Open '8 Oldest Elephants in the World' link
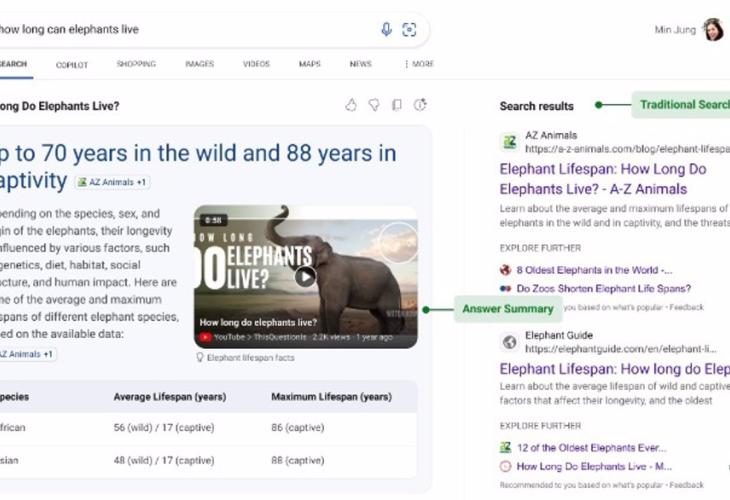Viewport: 730px width, 500px height. [594, 270]
